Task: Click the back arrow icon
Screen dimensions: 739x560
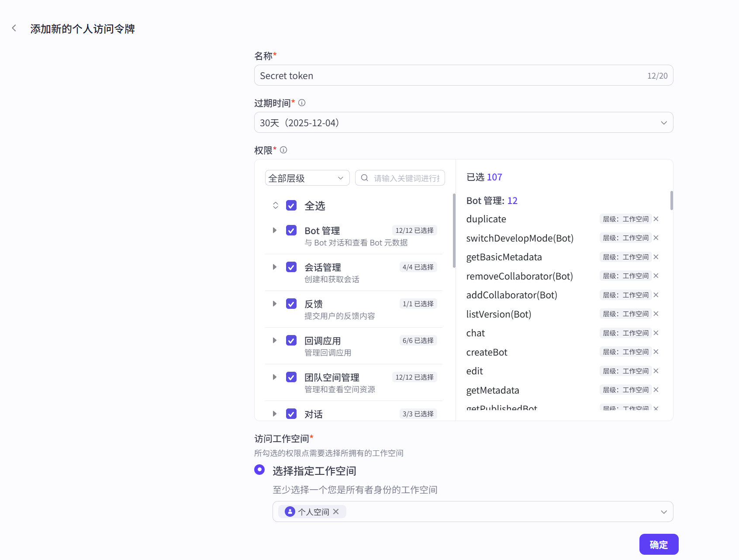Action: coord(14,28)
